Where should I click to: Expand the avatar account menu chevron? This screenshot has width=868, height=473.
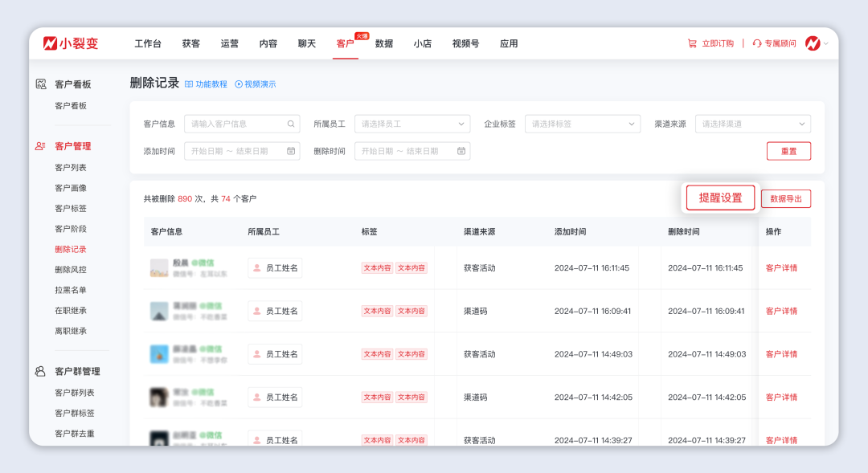(825, 43)
